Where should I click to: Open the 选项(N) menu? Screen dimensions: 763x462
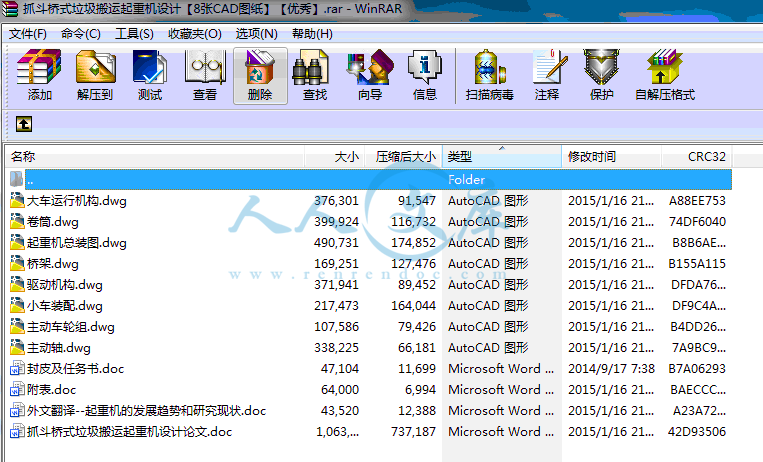[256, 34]
